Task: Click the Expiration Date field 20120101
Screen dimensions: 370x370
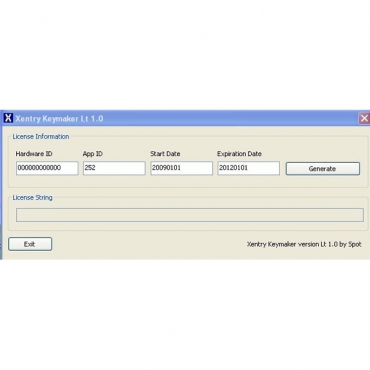Action: [x=248, y=168]
